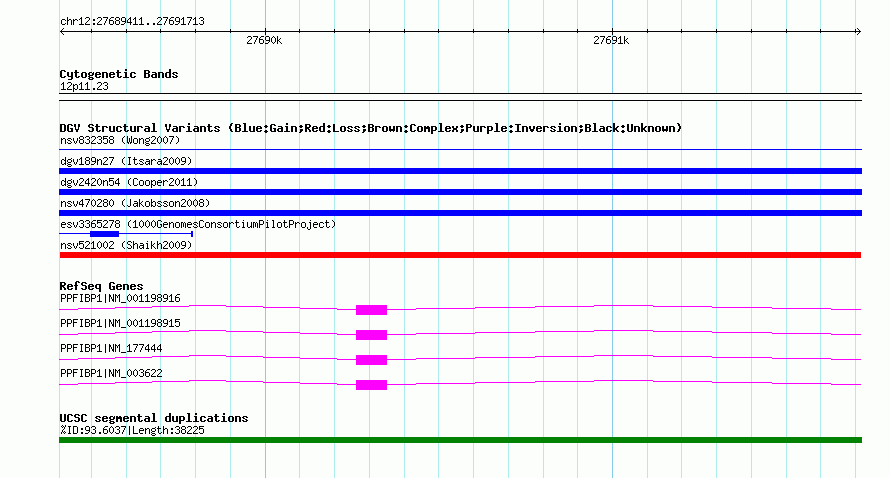Click the magenta exon of NM_001198915
Image resolution: width=890 pixels, height=478 pixels.
(x=371, y=335)
